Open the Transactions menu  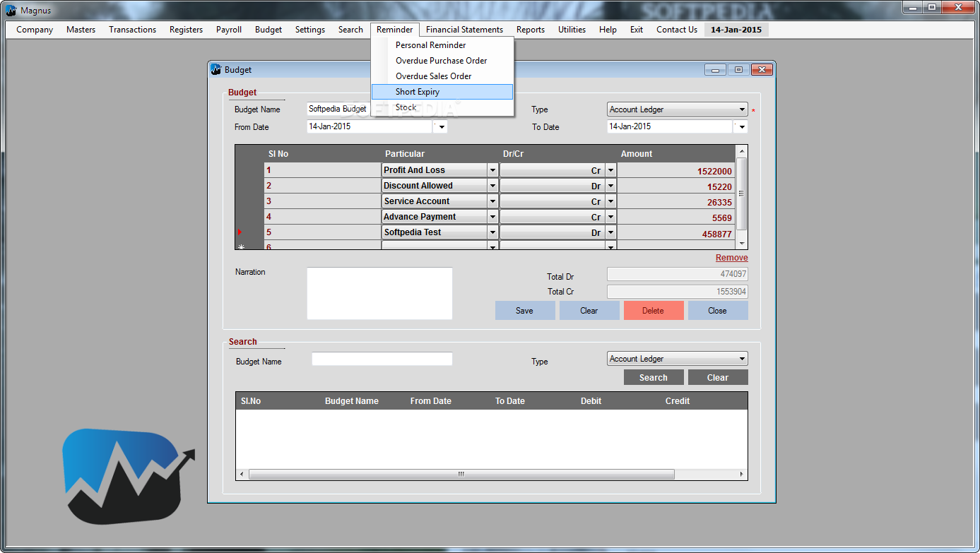[x=133, y=30]
